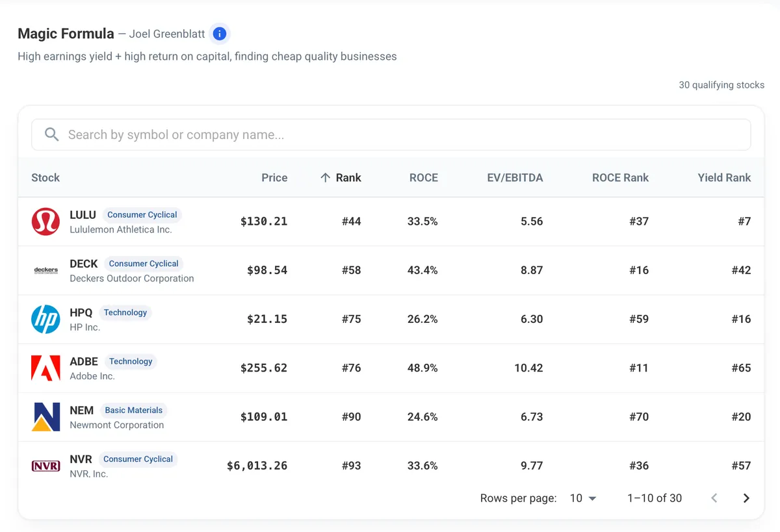Go to previous page of results
This screenshot has width=780, height=532.
click(x=714, y=498)
